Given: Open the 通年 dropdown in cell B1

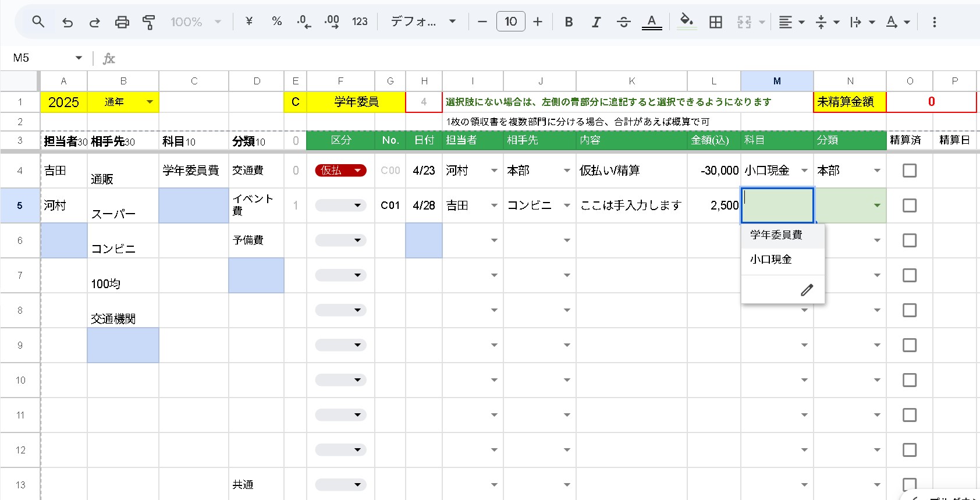Looking at the screenshot, I should [150, 102].
